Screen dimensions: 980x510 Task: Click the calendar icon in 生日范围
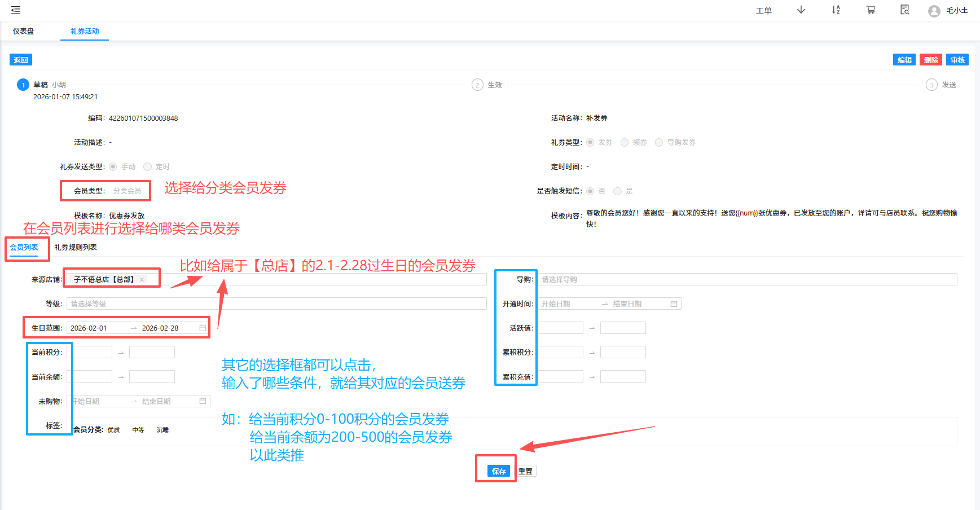click(x=203, y=328)
